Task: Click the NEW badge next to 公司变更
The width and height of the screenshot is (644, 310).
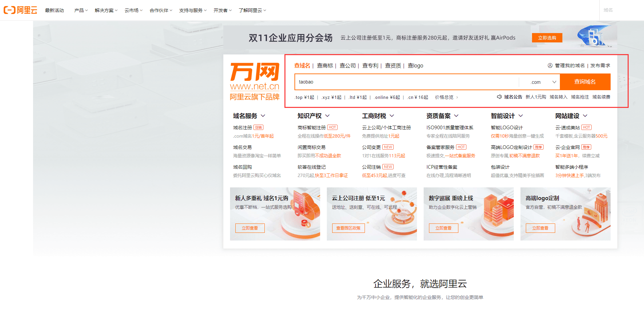Action: (x=388, y=147)
